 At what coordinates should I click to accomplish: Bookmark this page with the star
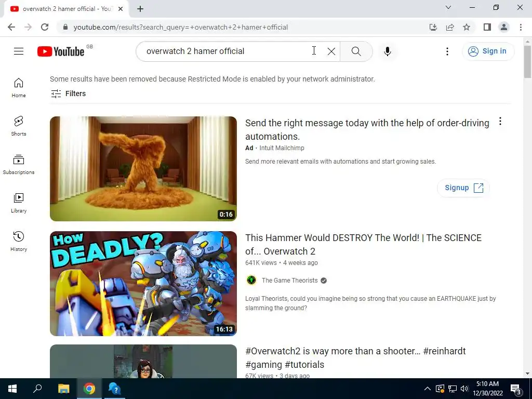[x=467, y=27]
